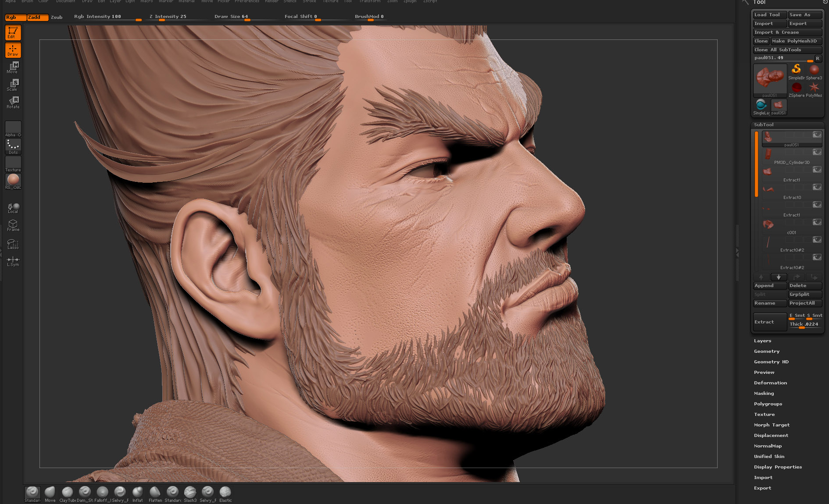The image size is (829, 504).
Task: Select the Move brush in the brush shelf
Action: tap(50, 494)
